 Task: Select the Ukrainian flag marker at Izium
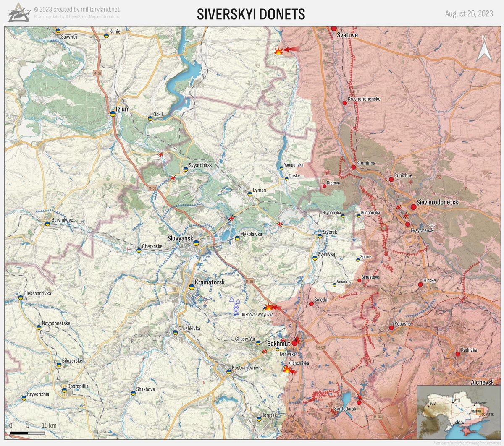point(113,113)
